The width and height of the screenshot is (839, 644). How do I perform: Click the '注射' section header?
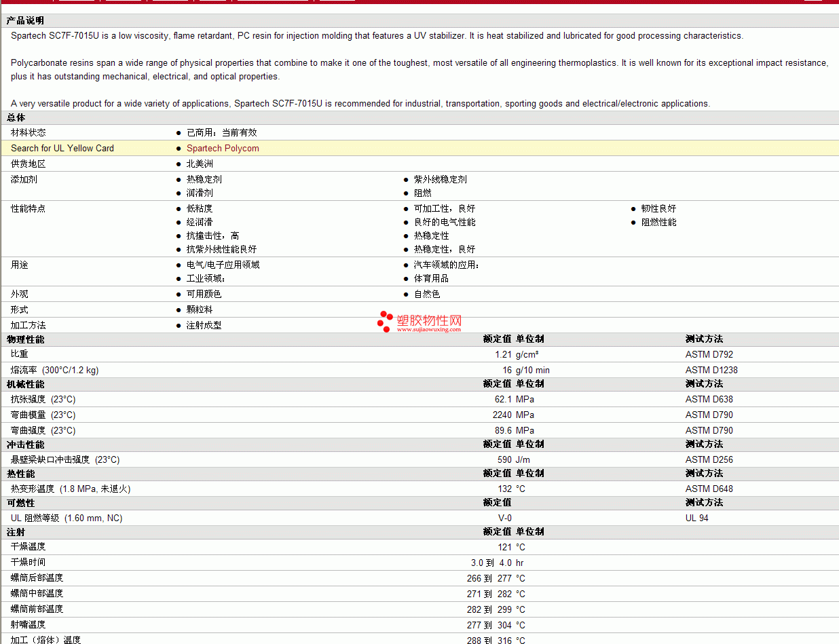pyautogui.click(x=16, y=532)
